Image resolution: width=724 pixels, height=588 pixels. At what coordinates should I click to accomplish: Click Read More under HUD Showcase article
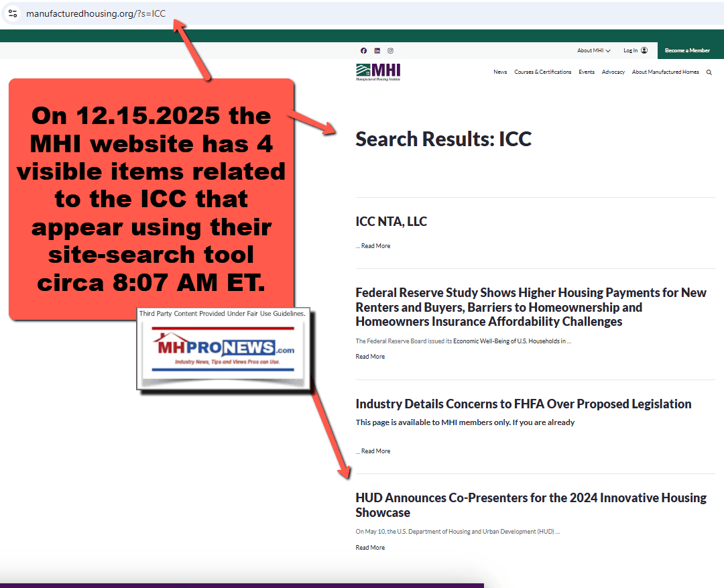[370, 548]
